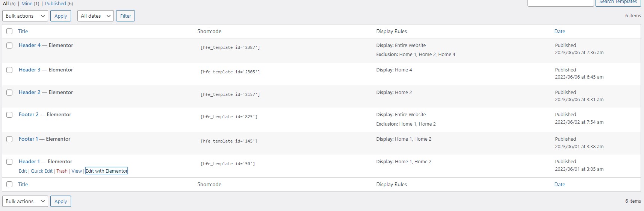Switch to the Mine (1) view
The image size is (644, 211).
point(30,3)
